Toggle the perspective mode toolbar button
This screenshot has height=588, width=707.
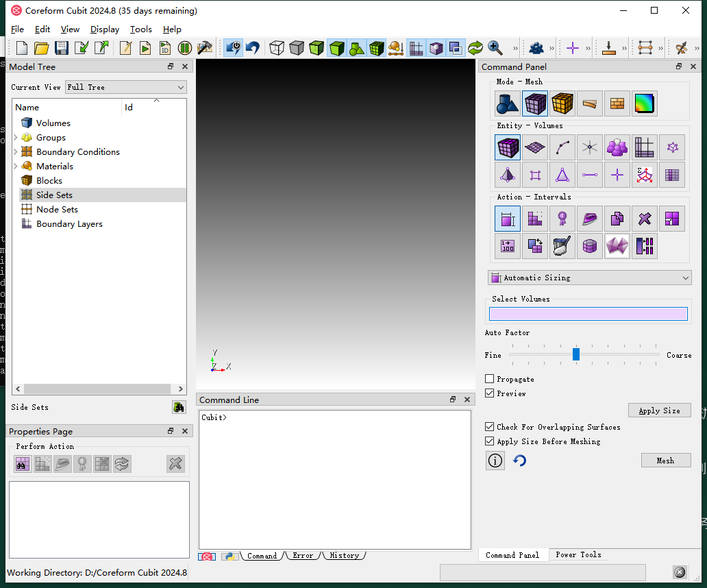pyautogui.click(x=436, y=48)
